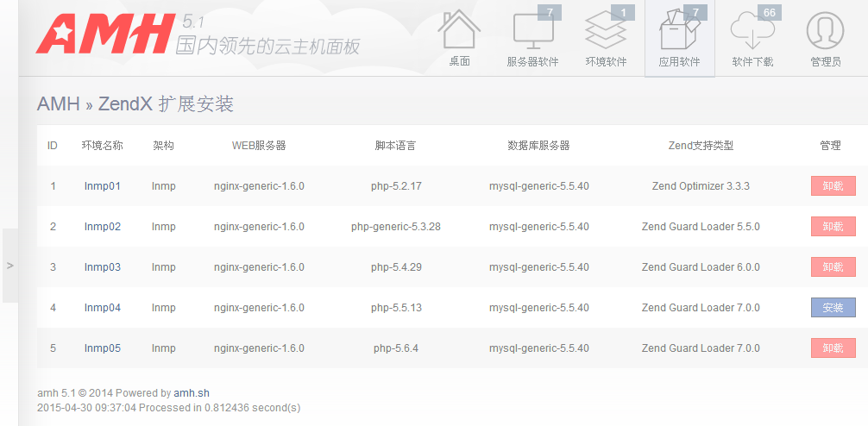Open application software box icon

click(x=679, y=31)
